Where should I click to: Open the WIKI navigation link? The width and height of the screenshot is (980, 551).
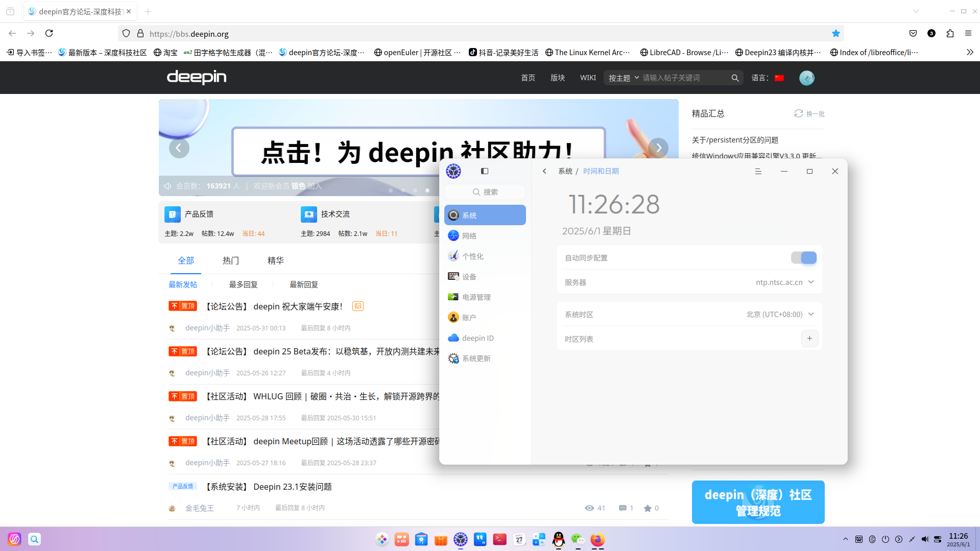click(588, 78)
